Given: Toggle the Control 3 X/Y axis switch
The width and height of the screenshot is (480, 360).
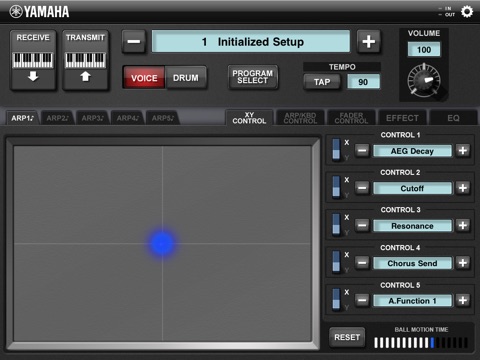Looking at the screenshot, I should tap(337, 224).
